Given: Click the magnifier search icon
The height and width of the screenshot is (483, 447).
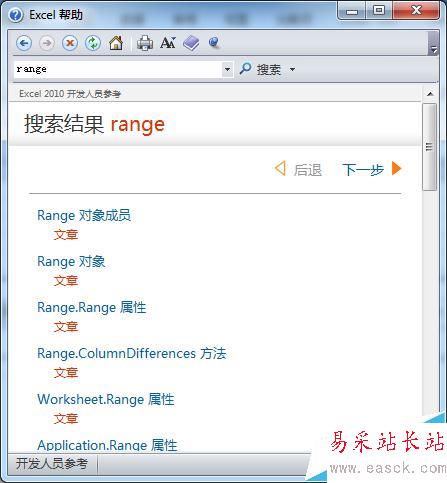Looking at the screenshot, I should pos(245,69).
